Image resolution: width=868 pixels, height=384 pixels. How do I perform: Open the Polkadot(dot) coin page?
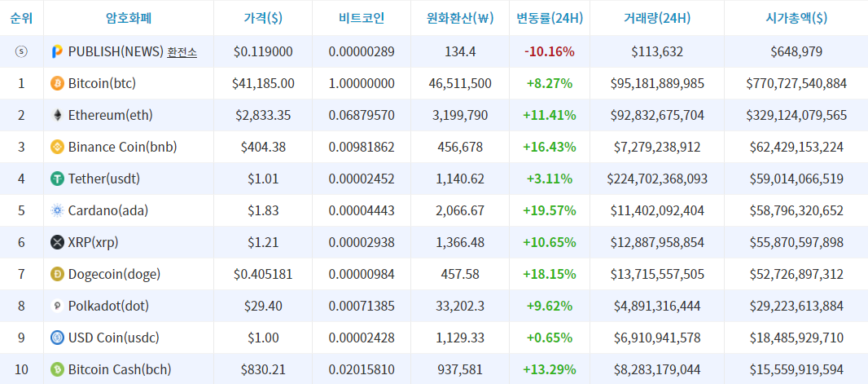coord(108,306)
